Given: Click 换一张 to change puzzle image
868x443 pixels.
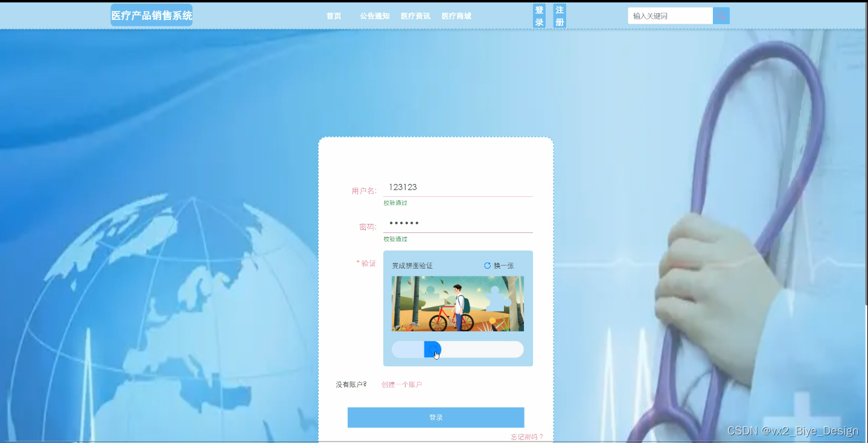Looking at the screenshot, I should [x=503, y=266].
